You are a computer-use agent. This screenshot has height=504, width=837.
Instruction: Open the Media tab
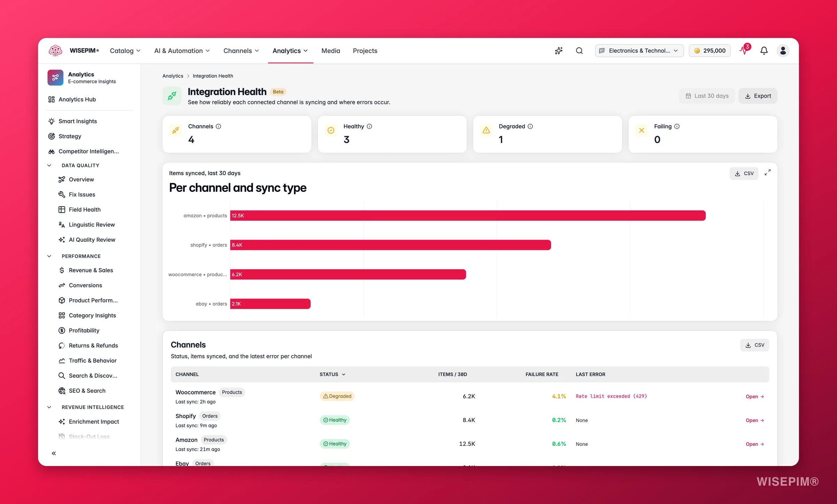(x=331, y=51)
